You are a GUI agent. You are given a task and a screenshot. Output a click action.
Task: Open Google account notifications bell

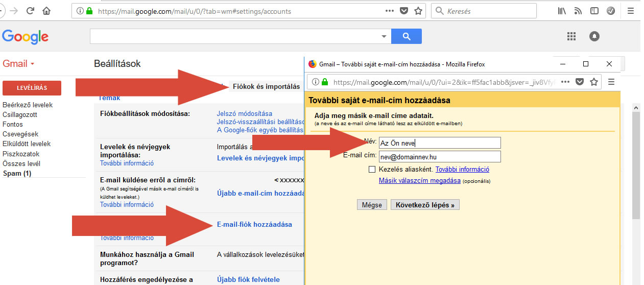(x=594, y=36)
